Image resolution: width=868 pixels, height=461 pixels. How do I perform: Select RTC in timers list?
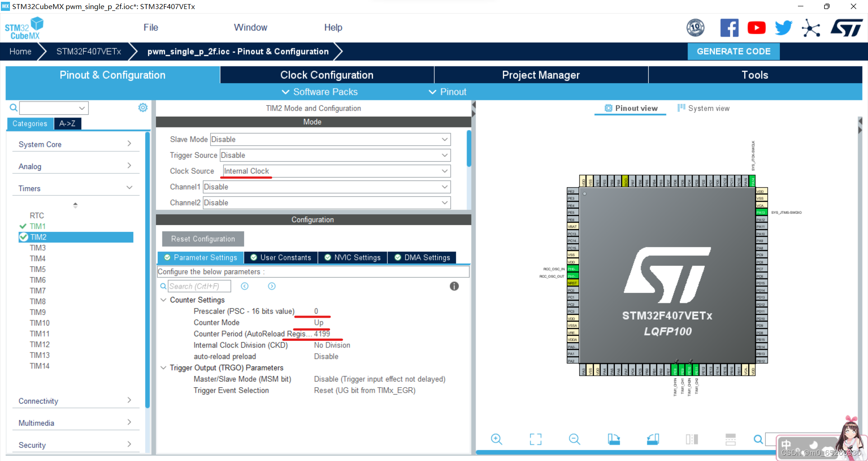(x=37, y=216)
